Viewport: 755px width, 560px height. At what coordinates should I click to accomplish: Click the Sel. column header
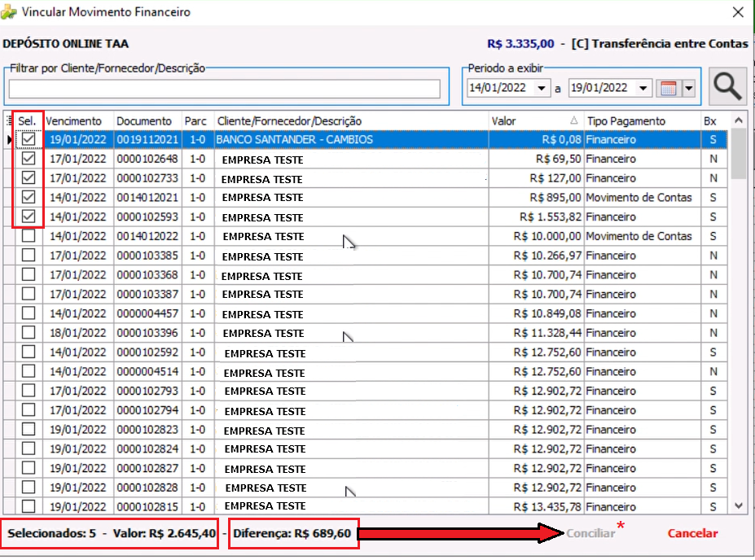[x=29, y=120]
